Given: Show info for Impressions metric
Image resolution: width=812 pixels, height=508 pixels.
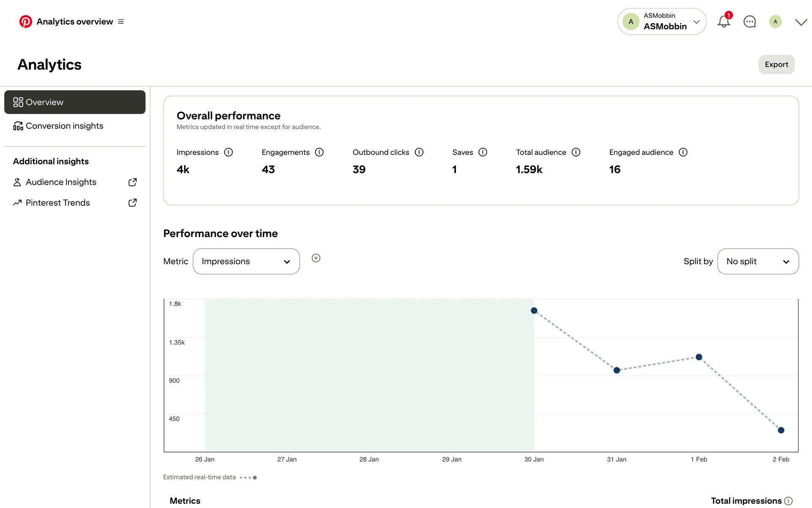Looking at the screenshot, I should tap(228, 152).
